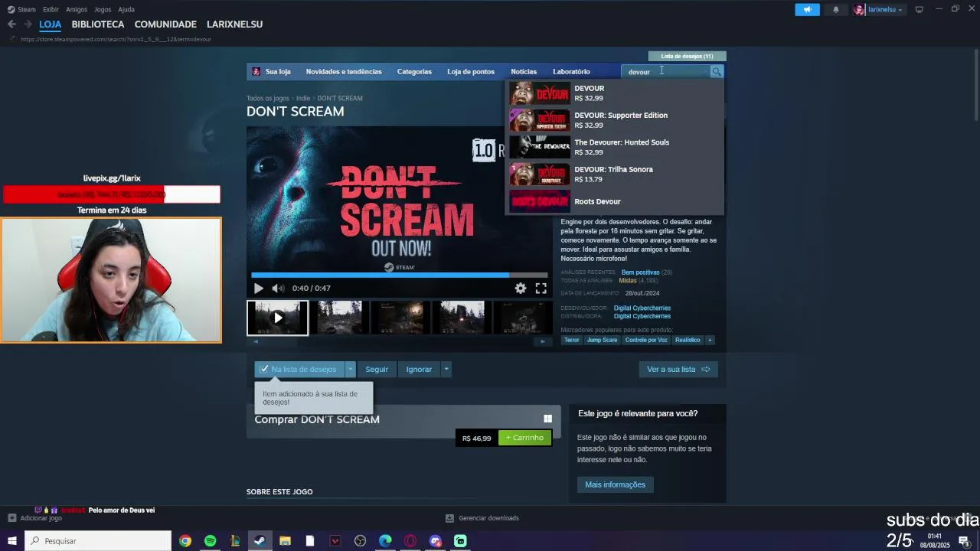Open the notifications bell icon
This screenshot has height=551, width=980.
tap(836, 9)
